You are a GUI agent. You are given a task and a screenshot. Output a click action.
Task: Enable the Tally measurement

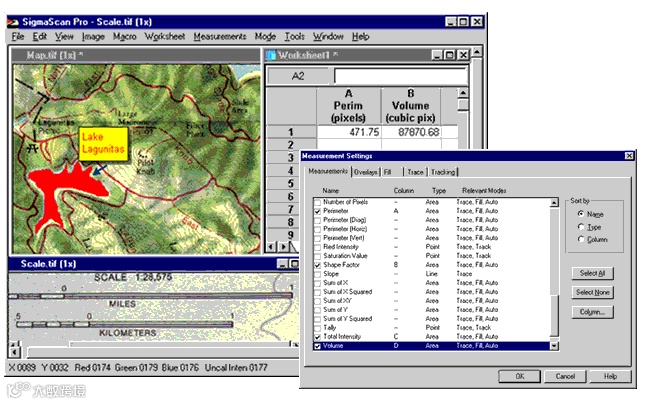coord(317,328)
